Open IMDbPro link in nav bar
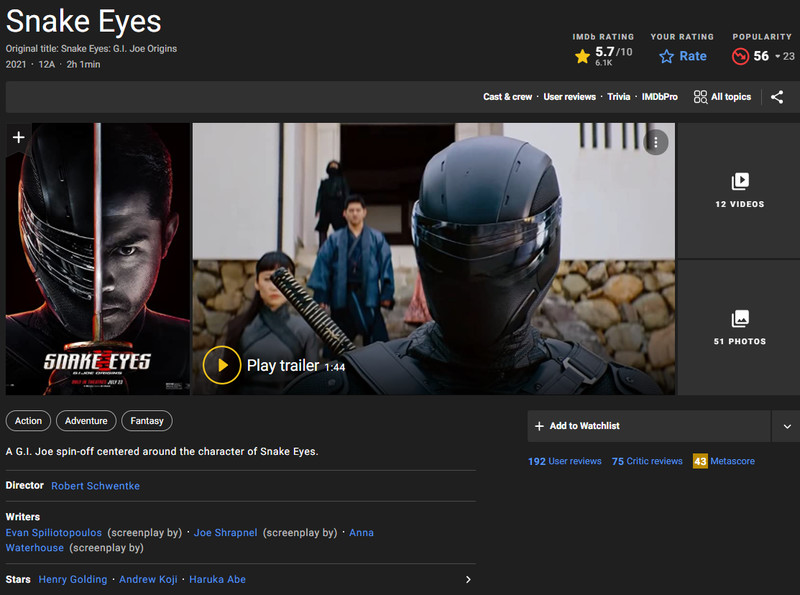The width and height of the screenshot is (800, 595). point(659,97)
